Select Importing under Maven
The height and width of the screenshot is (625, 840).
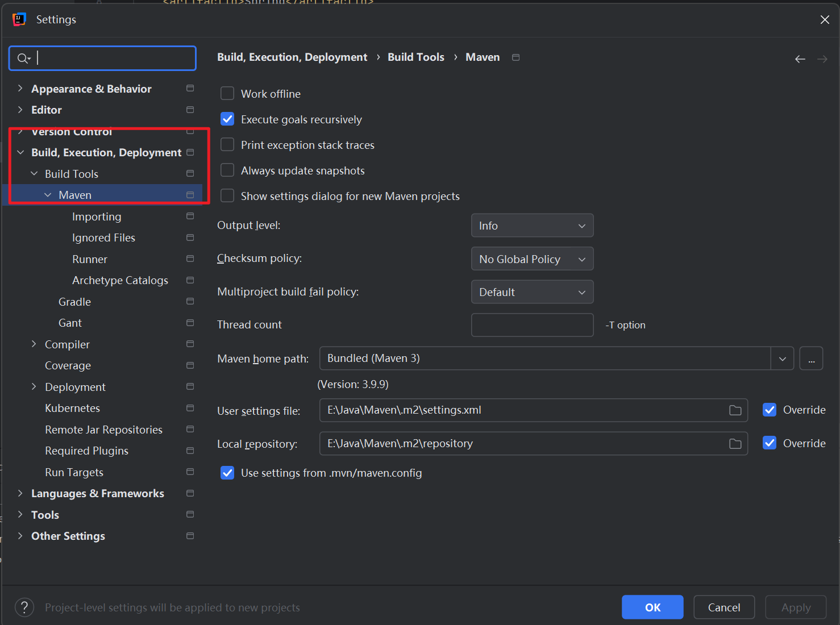[97, 216]
